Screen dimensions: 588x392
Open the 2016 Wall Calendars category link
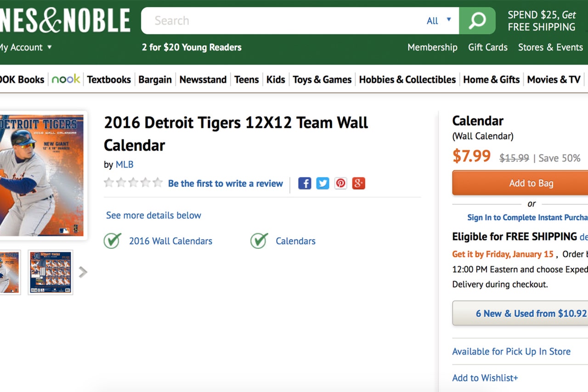(x=170, y=241)
